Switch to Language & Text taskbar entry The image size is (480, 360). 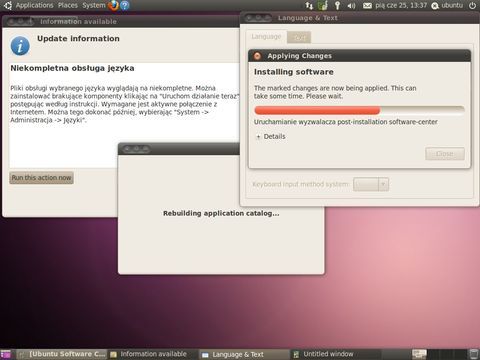tap(244, 354)
